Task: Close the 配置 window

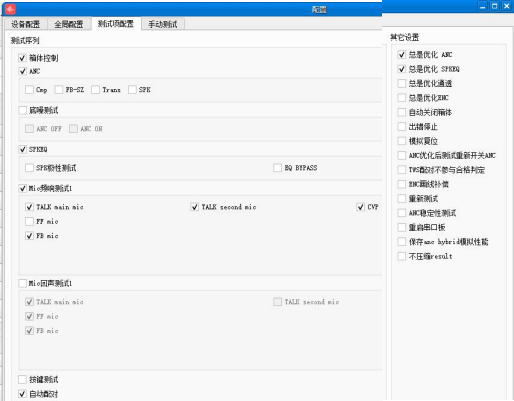Action: 507,6
